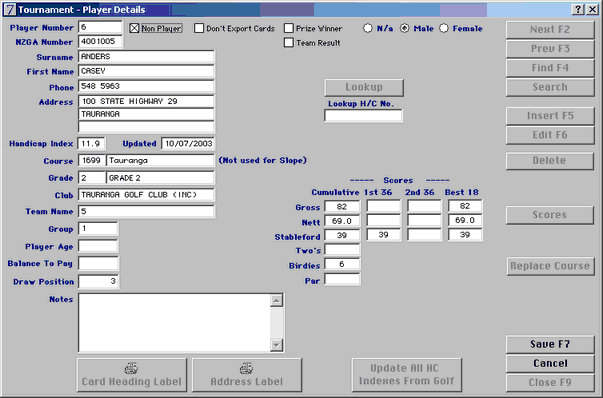Click the empty Two's field

(342, 250)
